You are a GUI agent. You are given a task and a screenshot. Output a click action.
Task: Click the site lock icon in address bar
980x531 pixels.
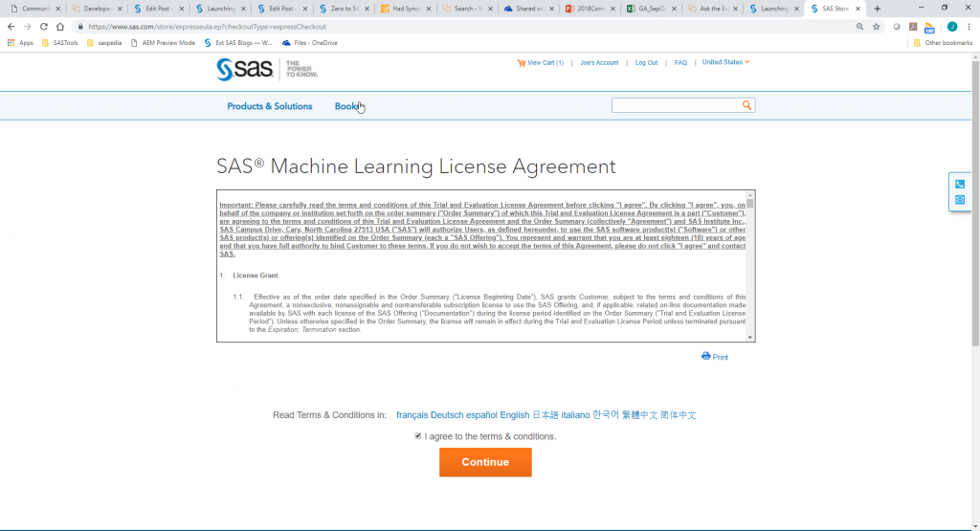(80, 27)
